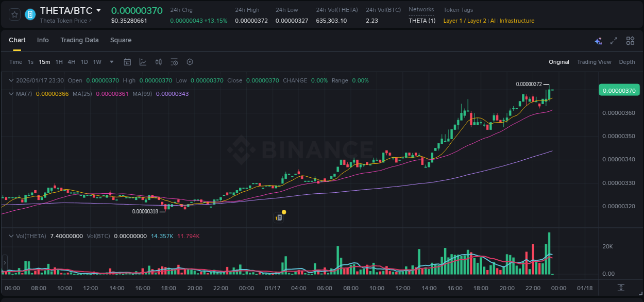Select the 1W timeframe
Screen dimensions: 644x302
[97, 62]
